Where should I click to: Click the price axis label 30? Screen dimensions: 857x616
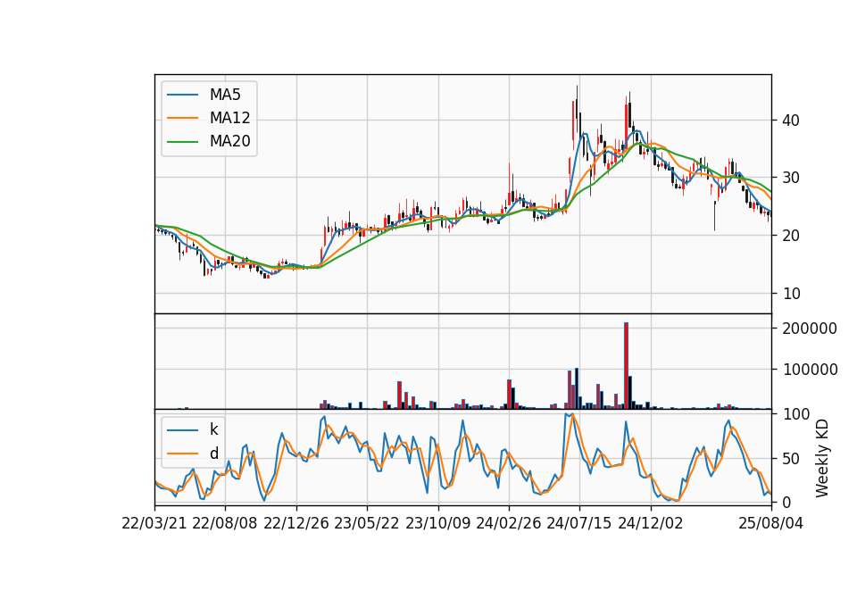point(791,178)
